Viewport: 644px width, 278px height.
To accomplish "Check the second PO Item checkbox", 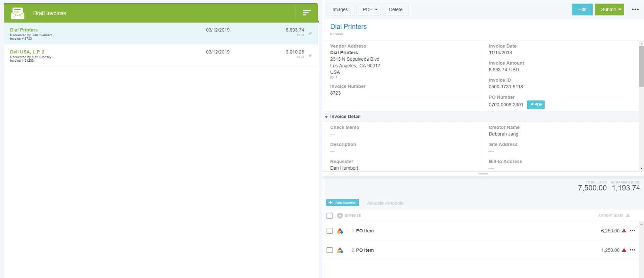I will 329,250.
